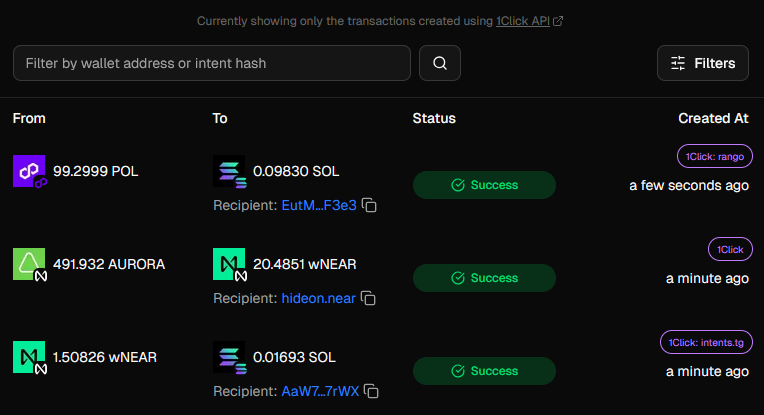Screen dimensions: 764x415
Task: Open the hideon.near recipient link
Action: [x=319, y=298]
